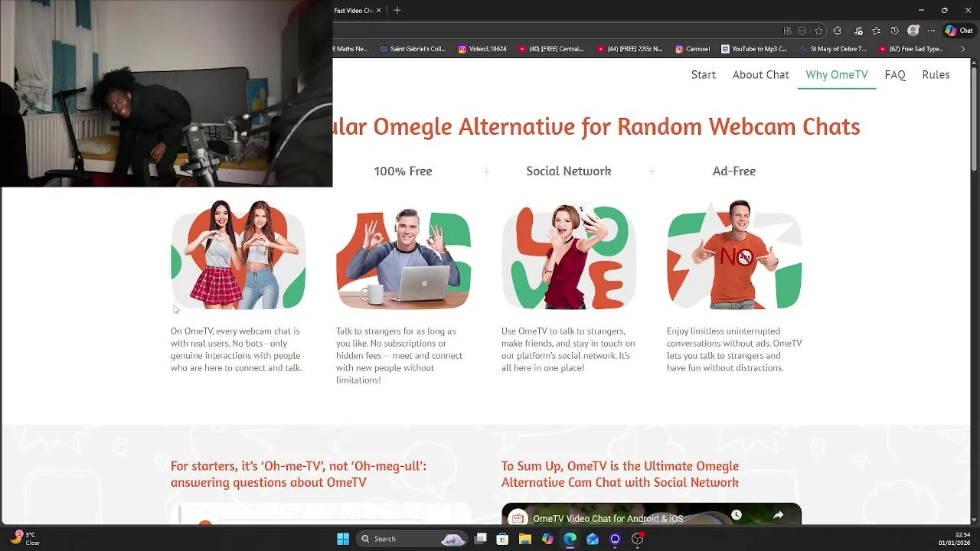Open the (40) [FREE] Central... YouTube bookmark
The width and height of the screenshot is (980, 551).
[551, 49]
